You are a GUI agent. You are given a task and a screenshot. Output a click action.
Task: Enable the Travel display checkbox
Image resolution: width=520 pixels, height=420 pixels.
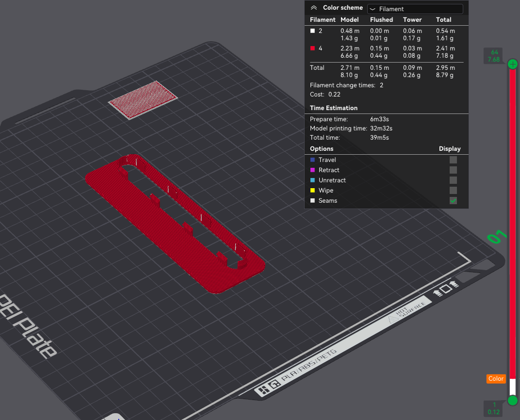[453, 160]
